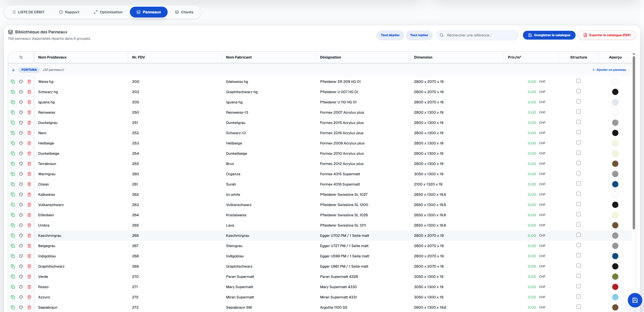This screenshot has width=644, height=312.
Task: Focus the Rechercher une référence search field
Action: [477, 35]
